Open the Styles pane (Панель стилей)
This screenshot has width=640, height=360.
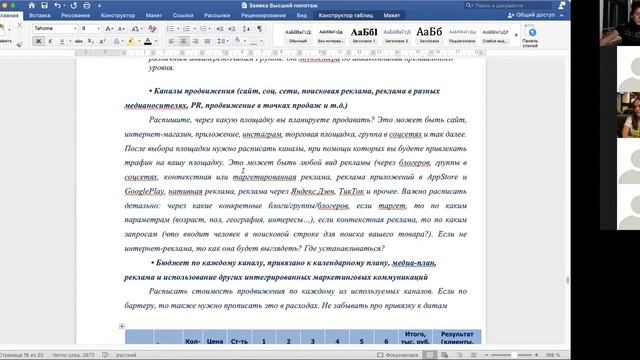pyautogui.click(x=531, y=36)
